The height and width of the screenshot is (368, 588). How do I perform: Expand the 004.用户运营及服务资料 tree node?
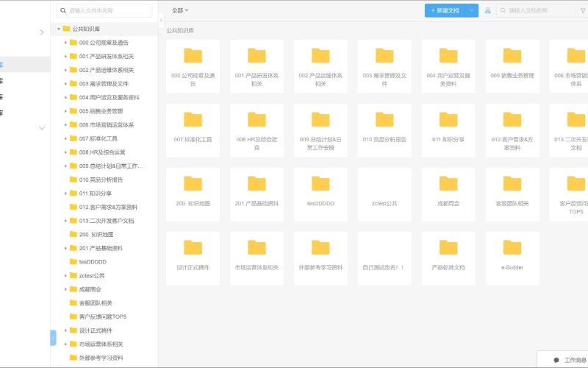[65, 98]
